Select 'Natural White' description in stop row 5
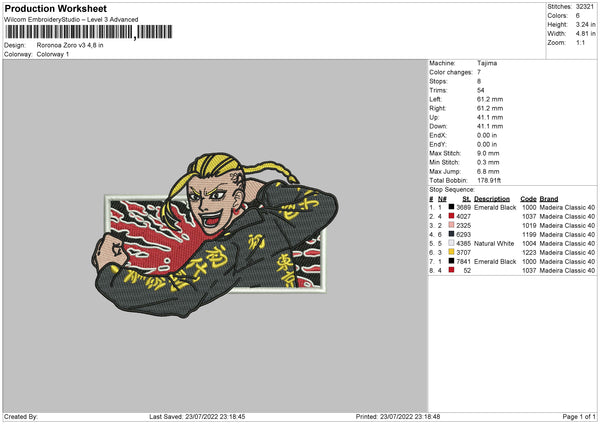Screen dimensions: 600x424 [494, 243]
